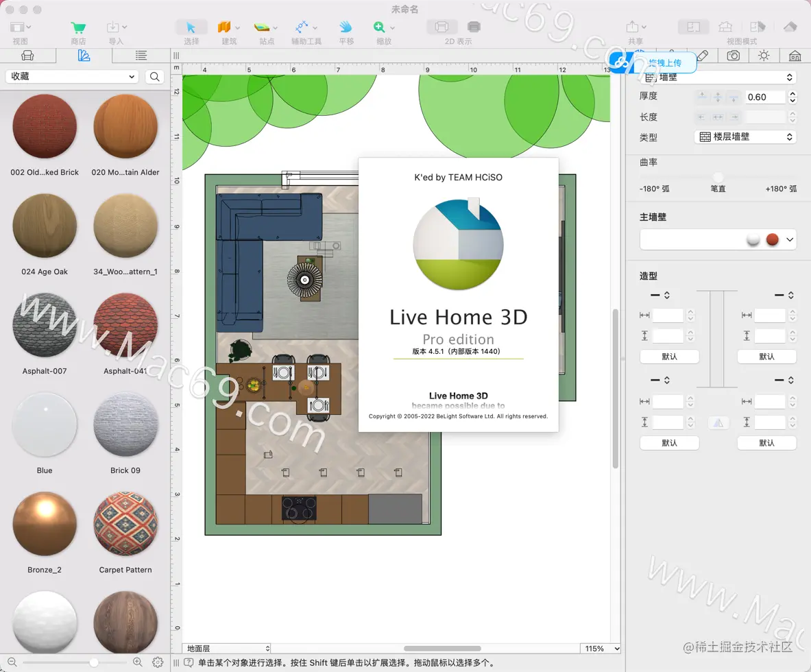Open the 墙壁 object type dropdown
This screenshot has height=672, width=811.
coord(718,77)
